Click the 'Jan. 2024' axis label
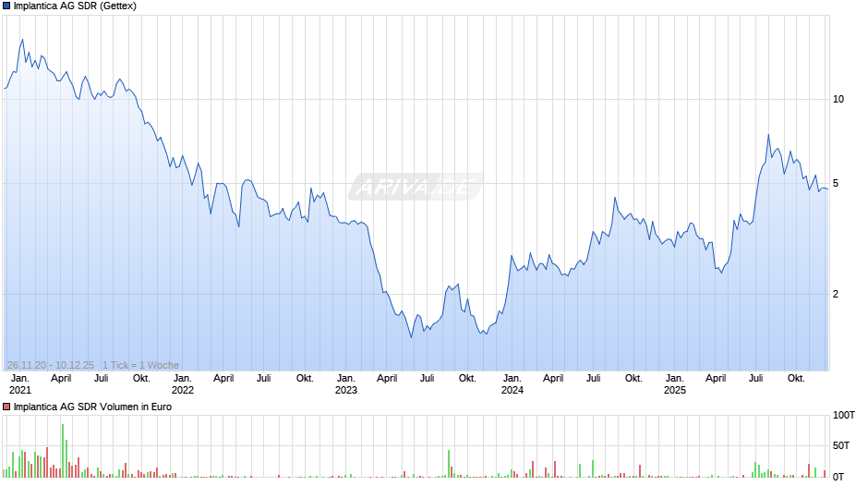This screenshot has height=486, width=868. [x=512, y=384]
